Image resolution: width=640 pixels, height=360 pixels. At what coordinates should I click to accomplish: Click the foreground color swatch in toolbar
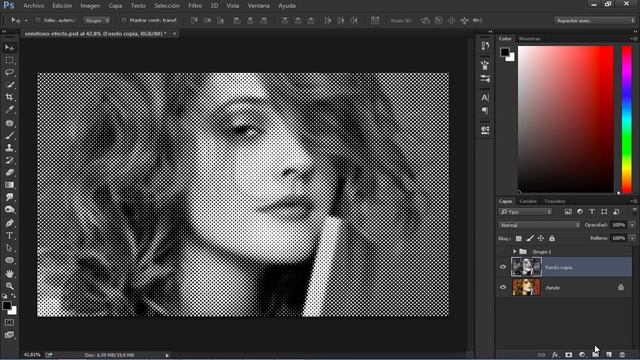[x=7, y=305]
